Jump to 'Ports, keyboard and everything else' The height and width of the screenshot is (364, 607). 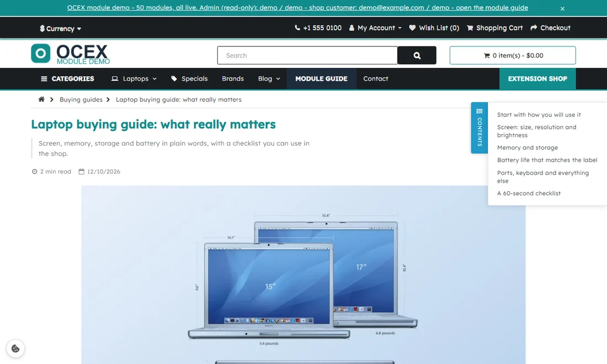[543, 177]
